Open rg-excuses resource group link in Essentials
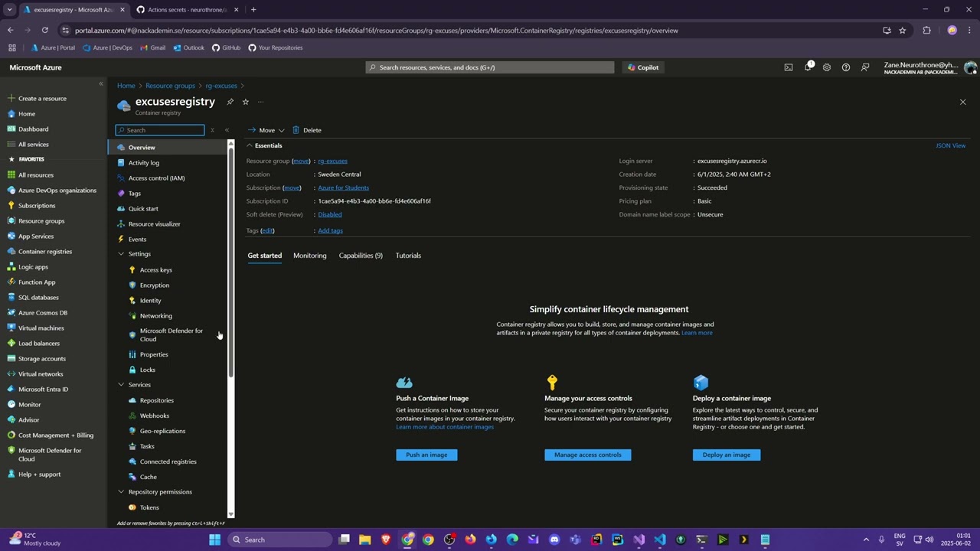The width and height of the screenshot is (980, 551). tap(332, 161)
